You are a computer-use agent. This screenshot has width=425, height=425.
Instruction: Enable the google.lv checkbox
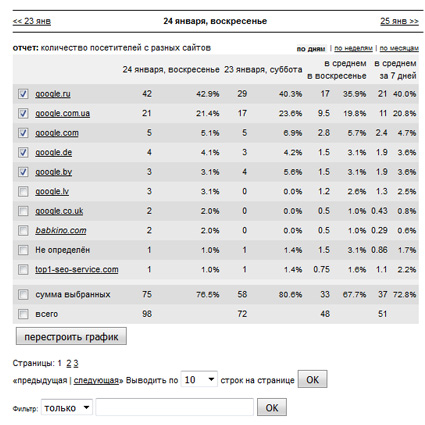[23, 192]
